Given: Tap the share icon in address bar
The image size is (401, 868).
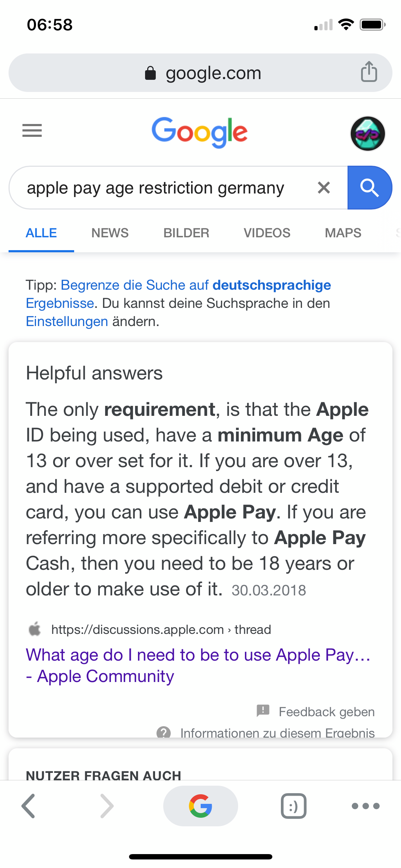Looking at the screenshot, I should coord(369,72).
